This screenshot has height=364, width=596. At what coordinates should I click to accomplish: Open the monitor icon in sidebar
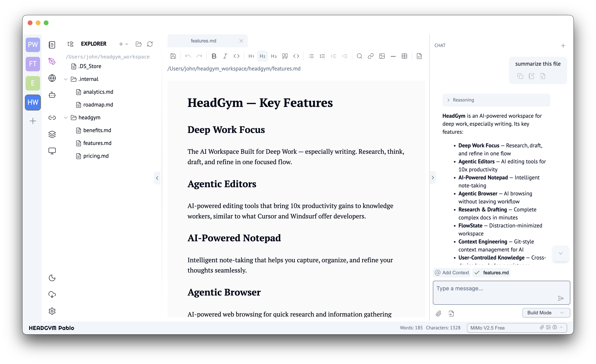tap(52, 151)
